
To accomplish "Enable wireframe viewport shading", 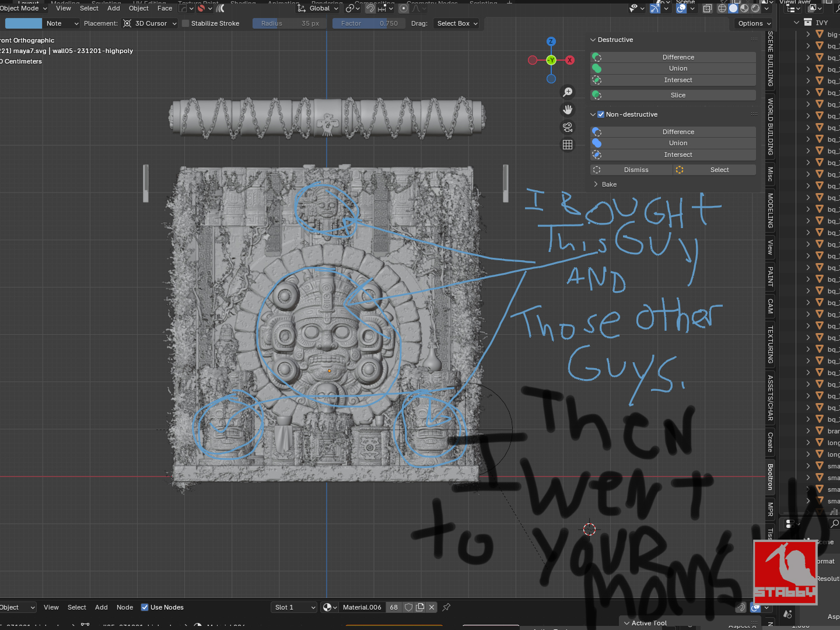I will [722, 8].
